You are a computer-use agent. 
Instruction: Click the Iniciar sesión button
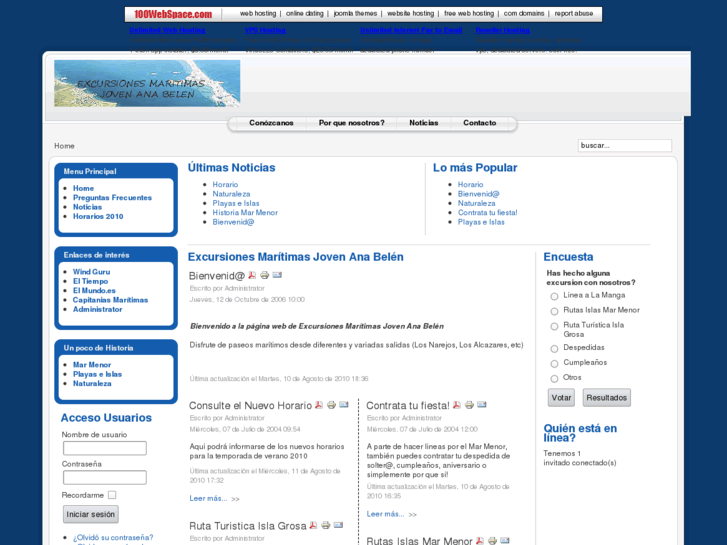[x=90, y=514]
